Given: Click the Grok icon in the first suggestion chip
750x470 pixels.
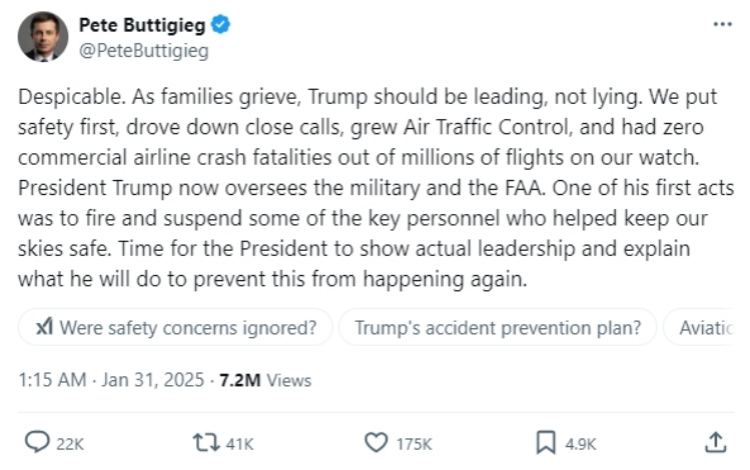Looking at the screenshot, I should click(x=43, y=327).
